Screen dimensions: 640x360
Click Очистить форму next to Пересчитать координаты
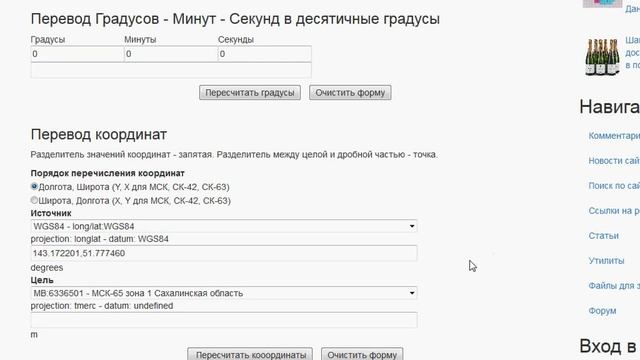[x=362, y=355]
